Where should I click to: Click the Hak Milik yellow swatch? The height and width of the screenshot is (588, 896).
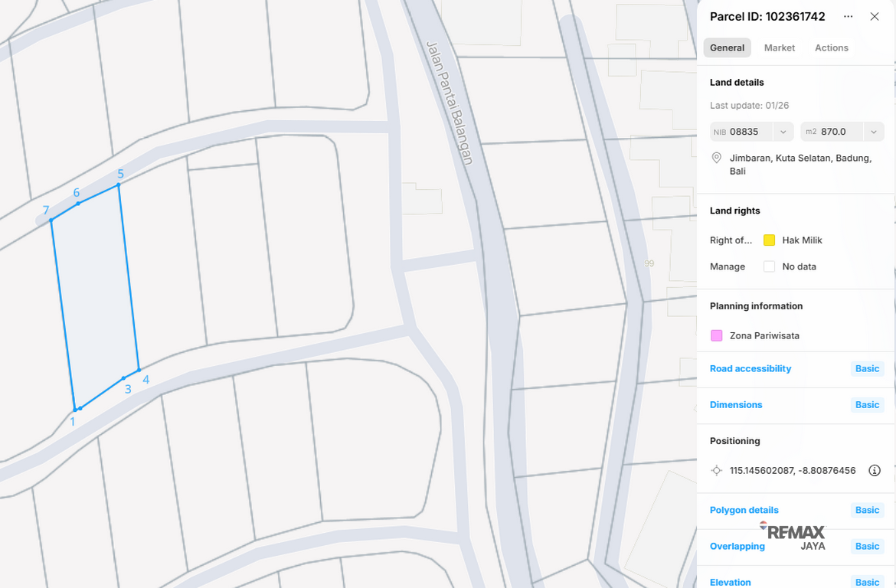[769, 240]
